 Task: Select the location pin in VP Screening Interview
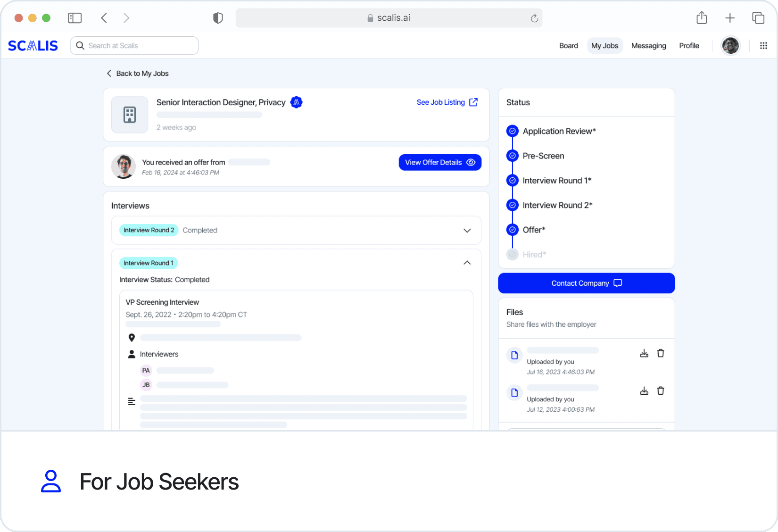(x=132, y=338)
